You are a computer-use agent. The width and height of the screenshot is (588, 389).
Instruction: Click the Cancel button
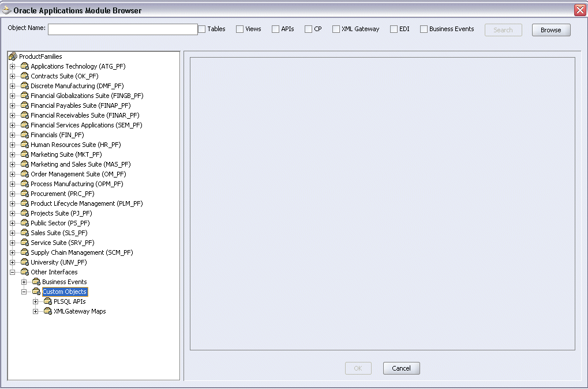click(401, 368)
